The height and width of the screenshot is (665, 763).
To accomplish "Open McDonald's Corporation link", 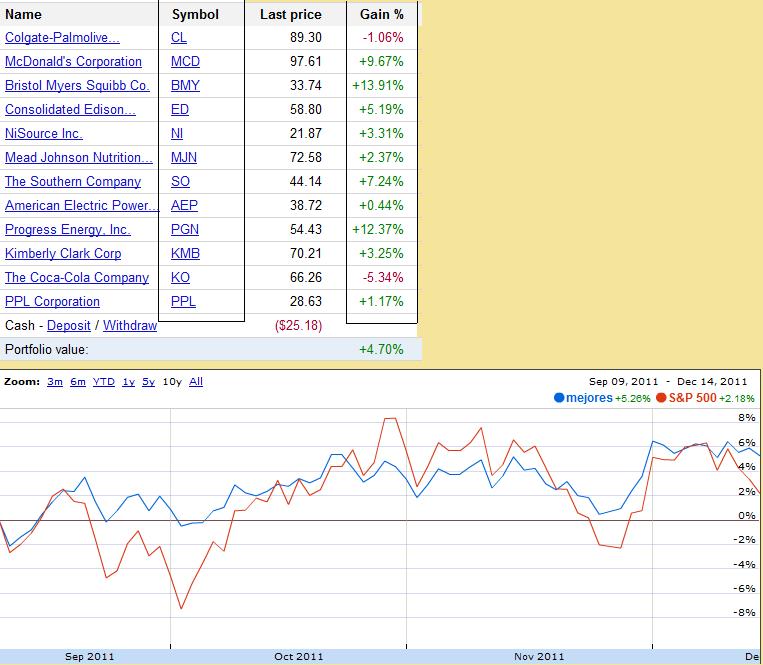I will pyautogui.click(x=73, y=62).
